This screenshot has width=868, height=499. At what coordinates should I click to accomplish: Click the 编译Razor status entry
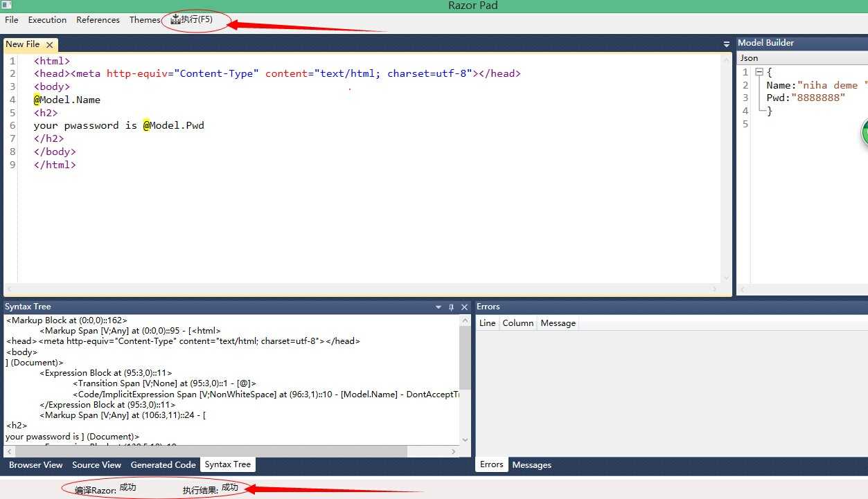click(105, 489)
